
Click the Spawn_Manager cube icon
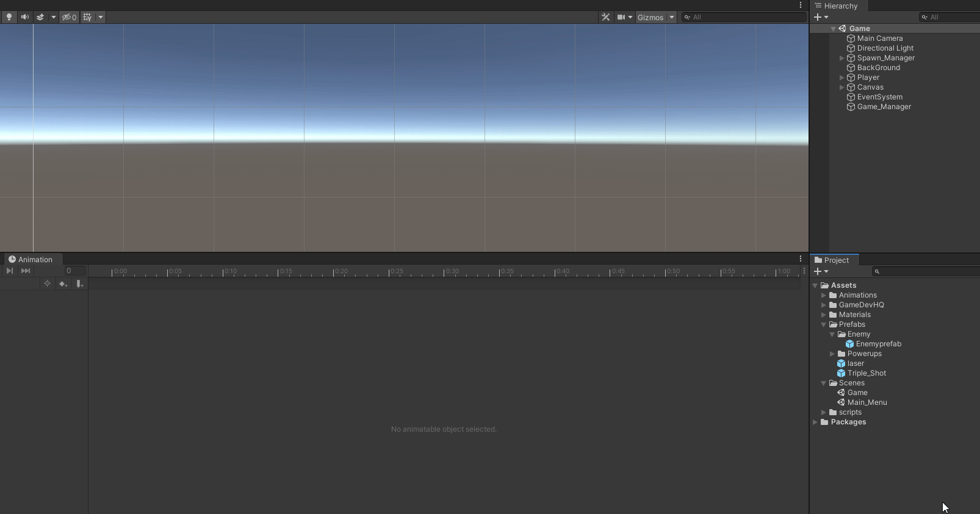pyautogui.click(x=851, y=58)
